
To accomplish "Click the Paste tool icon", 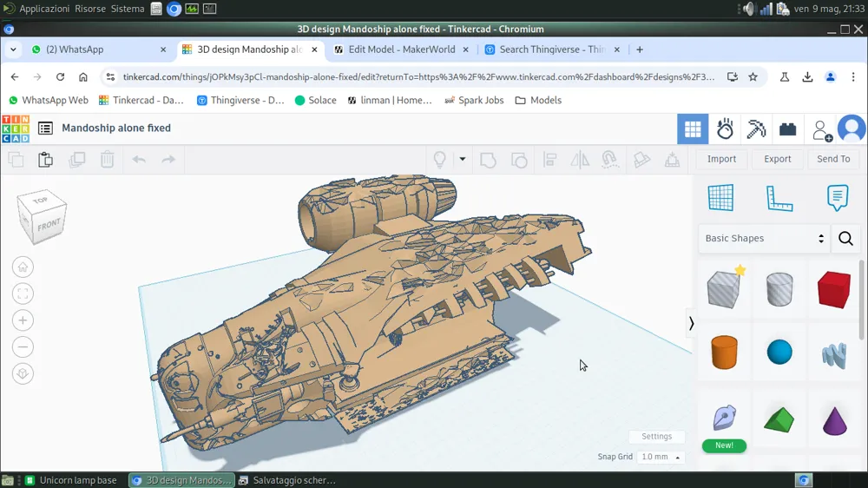I will pos(45,160).
